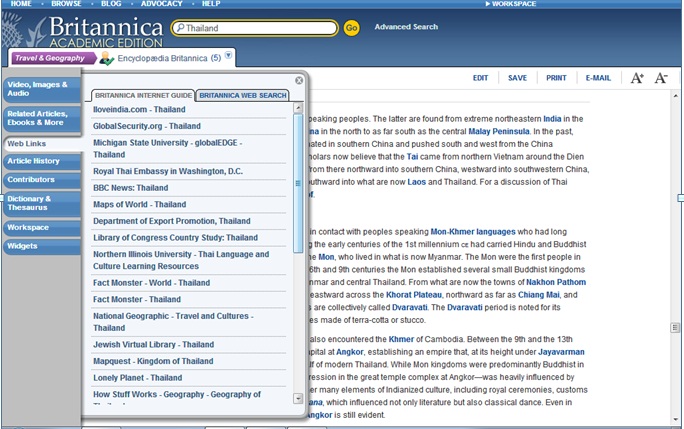
Task: Open Library of Congress Country Study link
Action: coord(175,238)
